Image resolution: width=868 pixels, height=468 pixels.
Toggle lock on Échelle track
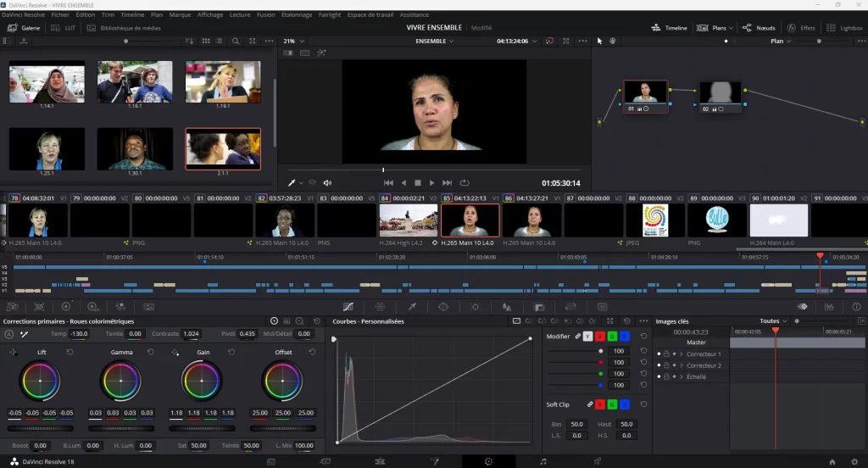666,376
